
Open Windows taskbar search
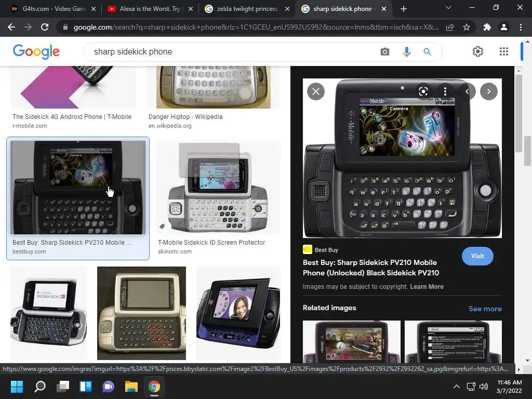39,387
